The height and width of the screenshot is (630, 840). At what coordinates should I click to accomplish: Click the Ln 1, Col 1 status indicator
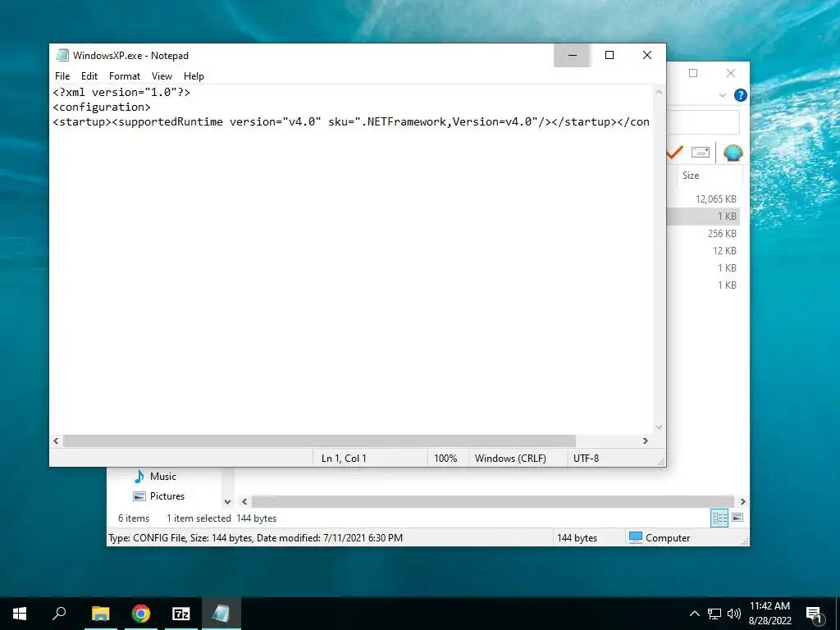tap(344, 458)
